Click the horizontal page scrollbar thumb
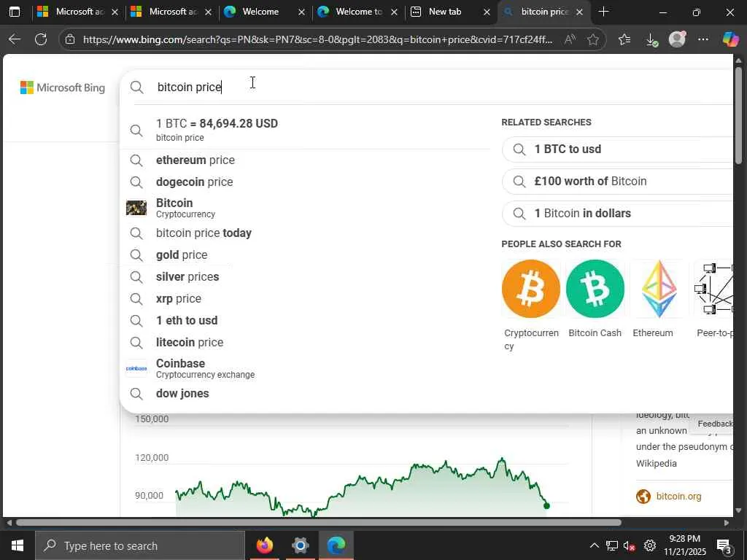Image resolution: width=747 pixels, height=560 pixels. [318, 522]
